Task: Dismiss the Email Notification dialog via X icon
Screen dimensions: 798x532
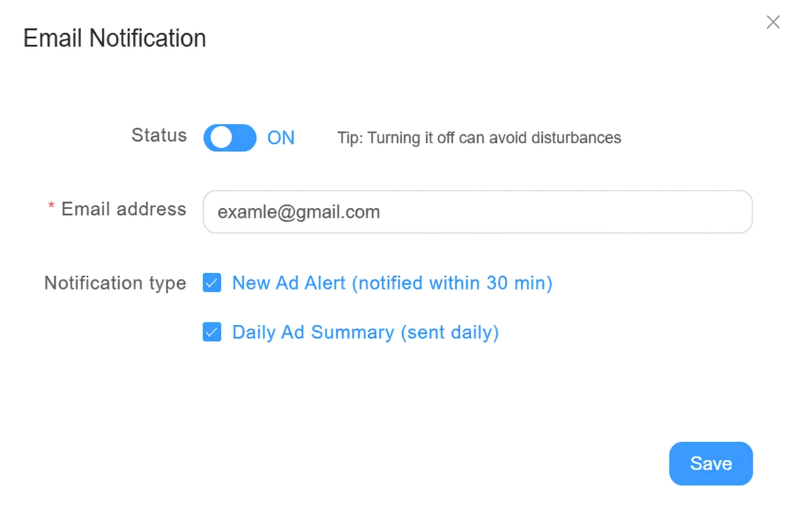Action: coord(773,22)
